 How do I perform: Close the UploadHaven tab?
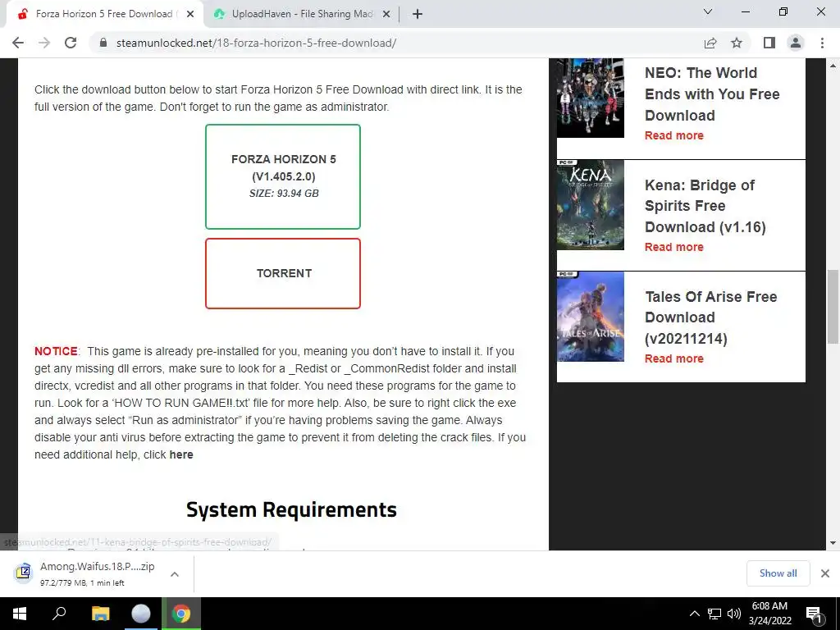(x=386, y=14)
